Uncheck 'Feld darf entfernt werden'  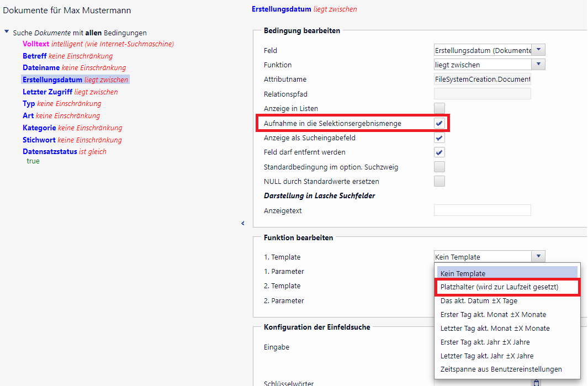click(x=439, y=152)
